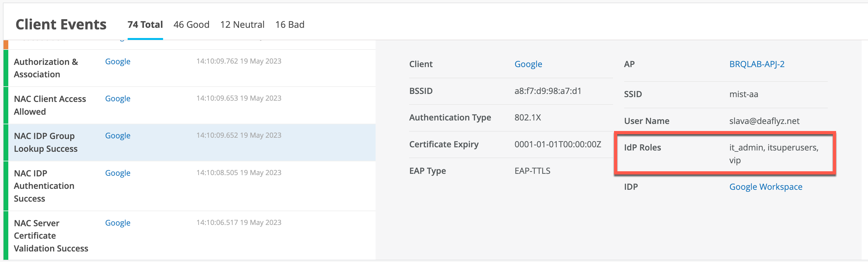This screenshot has height=262, width=868.
Task: Select NAC Server Certificate Validation Success event name
Action: click(51, 236)
